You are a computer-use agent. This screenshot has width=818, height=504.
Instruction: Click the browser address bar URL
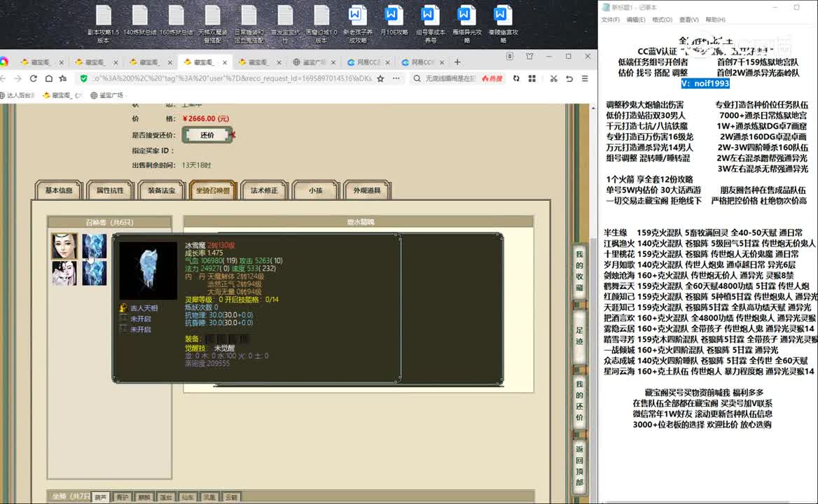[x=232, y=78]
